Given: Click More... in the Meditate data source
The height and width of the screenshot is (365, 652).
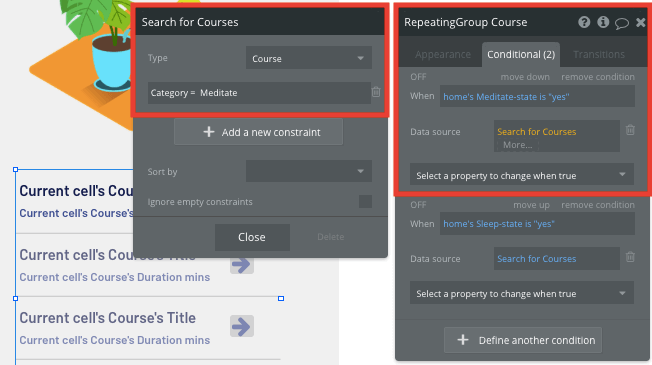Looking at the screenshot, I should coord(517,145).
